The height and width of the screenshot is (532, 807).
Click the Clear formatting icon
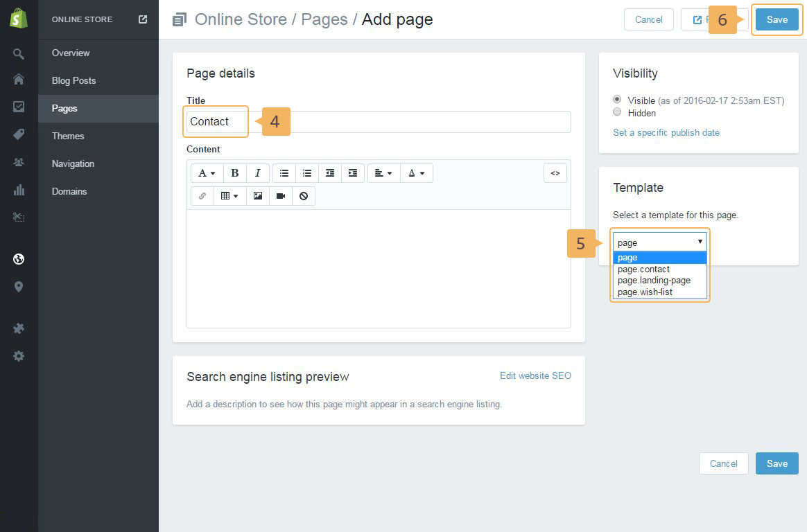[x=304, y=196]
